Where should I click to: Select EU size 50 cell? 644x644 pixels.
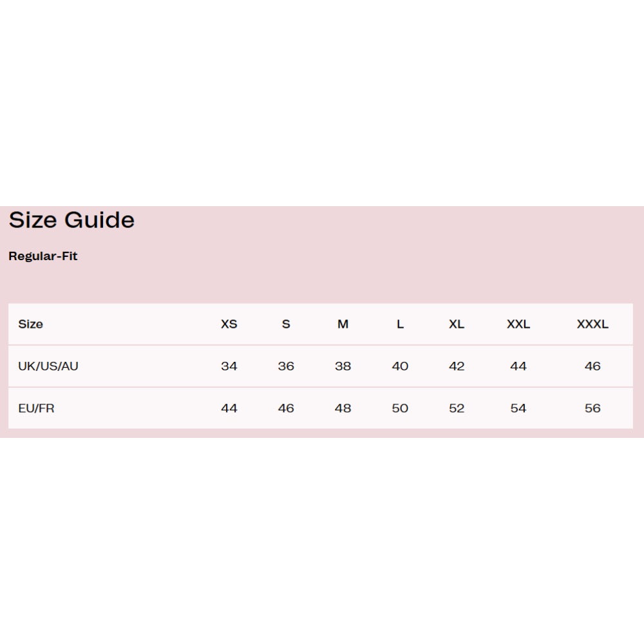pyautogui.click(x=400, y=409)
